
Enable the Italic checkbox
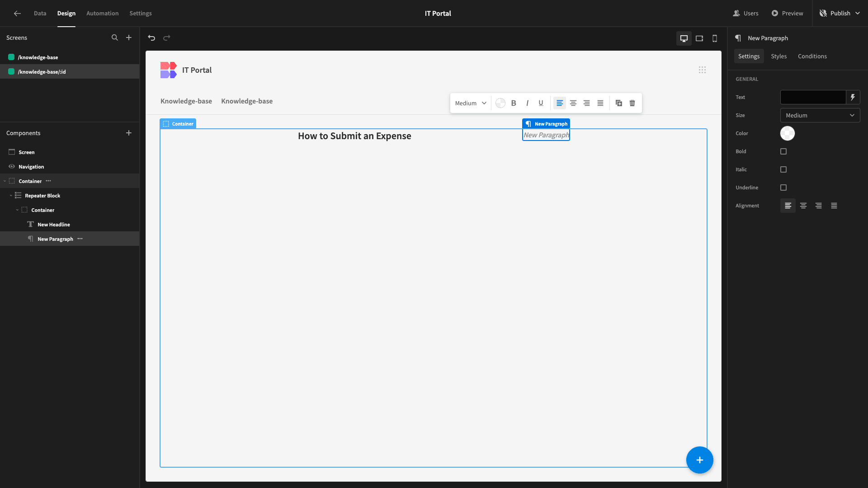783,169
